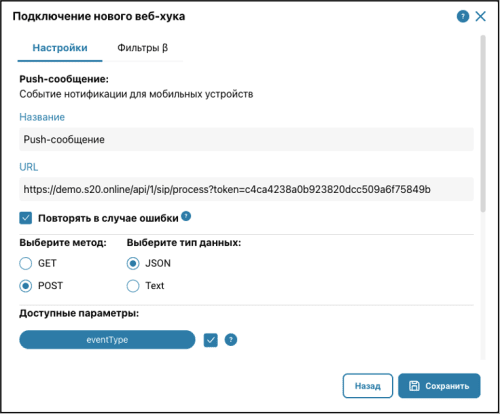Choose Text as the data type
Screen dimensions: 500x414
click(133, 286)
